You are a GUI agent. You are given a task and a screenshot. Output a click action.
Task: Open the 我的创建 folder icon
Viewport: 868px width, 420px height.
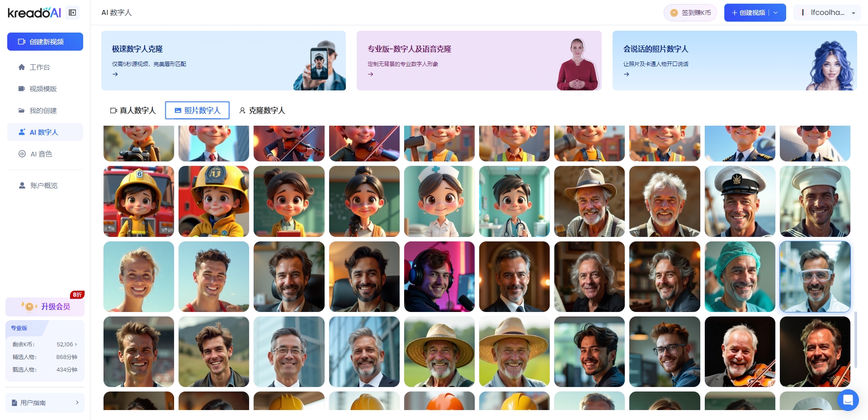22,110
